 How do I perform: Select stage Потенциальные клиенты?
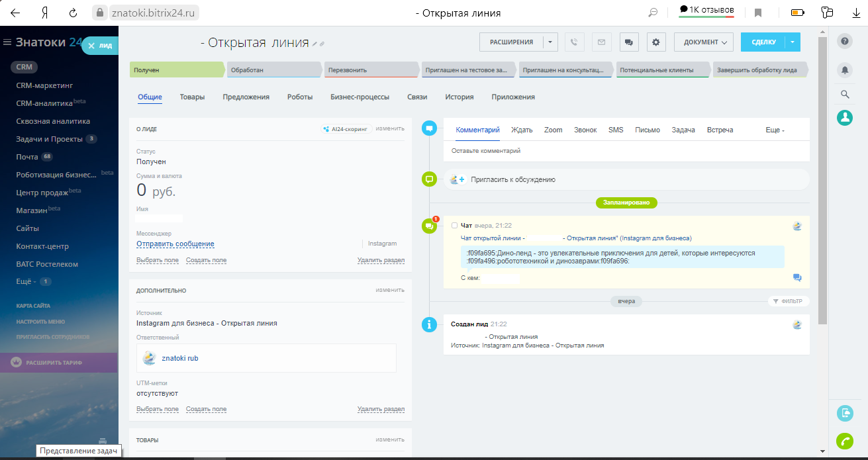click(663, 69)
